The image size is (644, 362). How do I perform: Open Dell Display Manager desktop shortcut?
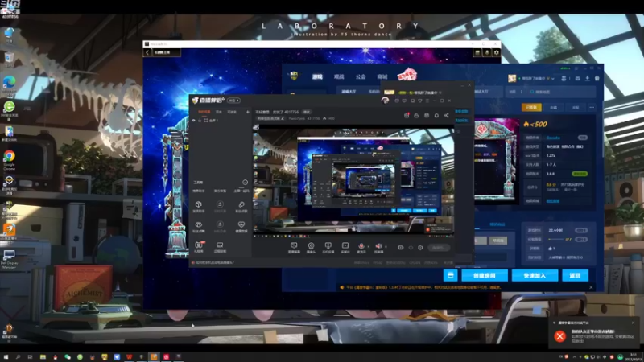(x=9, y=259)
